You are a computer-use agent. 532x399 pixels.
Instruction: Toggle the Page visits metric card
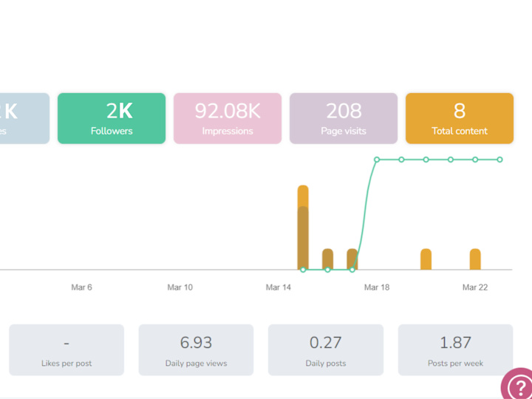pos(344,118)
